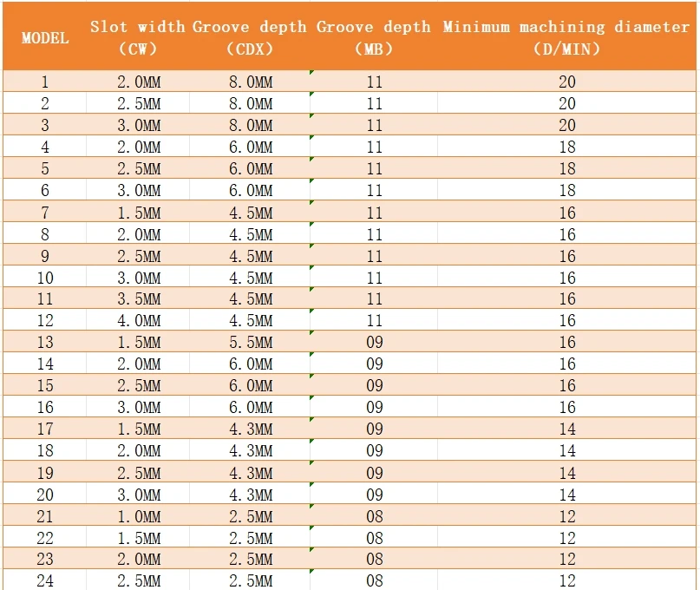
Task: Click model number 18 cell
Action: 45,450
